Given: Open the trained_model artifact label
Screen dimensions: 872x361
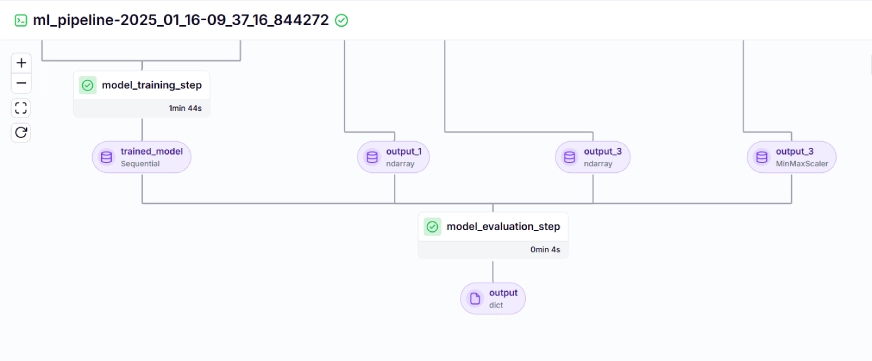Looking at the screenshot, I should (x=152, y=151).
